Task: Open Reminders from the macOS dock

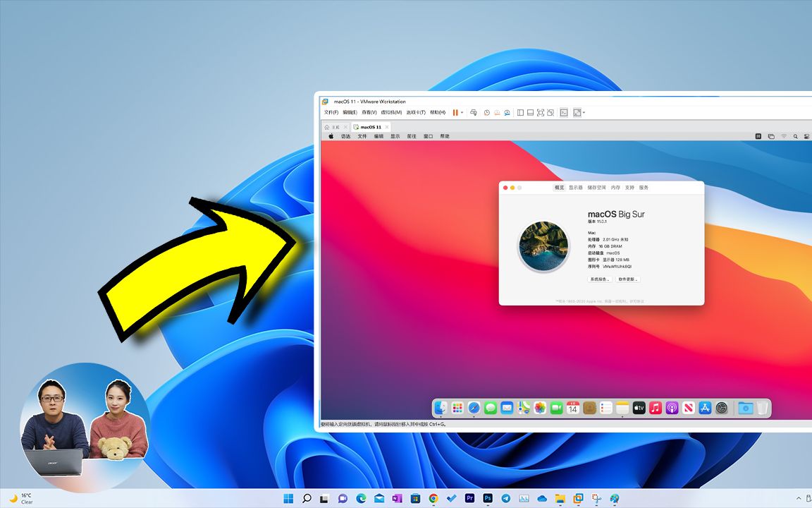Action: 606,408
